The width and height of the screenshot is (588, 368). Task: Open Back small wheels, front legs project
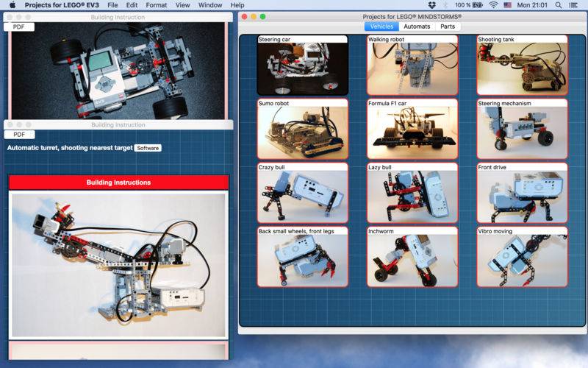(303, 257)
